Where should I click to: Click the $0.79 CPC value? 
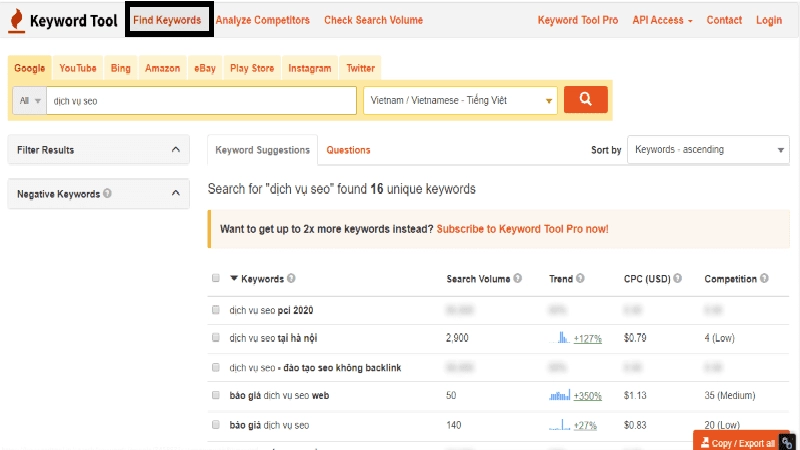[635, 338]
